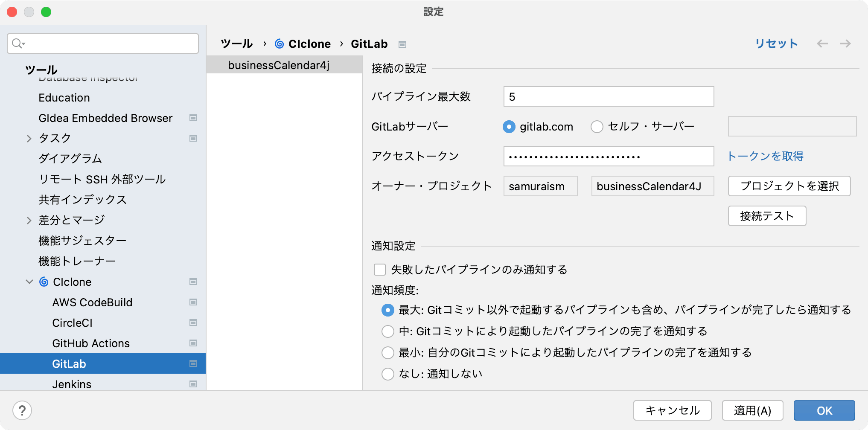Image resolution: width=868 pixels, height=430 pixels.
Task: Select 最小 notification frequency option
Action: tap(387, 353)
